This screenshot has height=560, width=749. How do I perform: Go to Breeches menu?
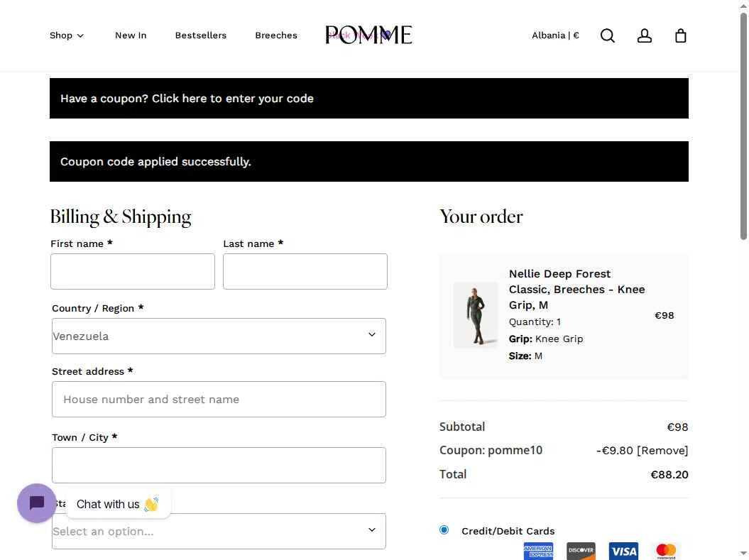click(276, 35)
